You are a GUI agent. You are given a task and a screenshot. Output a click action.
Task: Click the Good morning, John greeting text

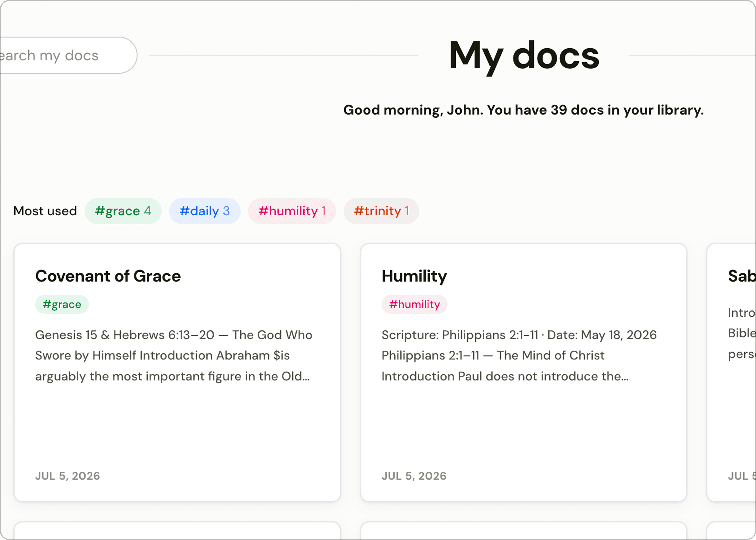point(524,110)
